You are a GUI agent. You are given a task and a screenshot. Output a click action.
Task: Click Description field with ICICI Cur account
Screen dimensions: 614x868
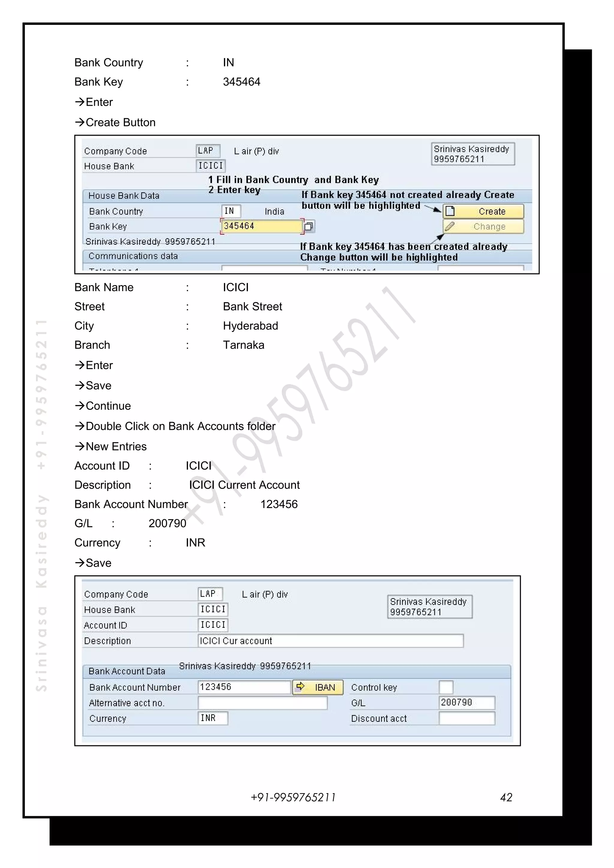[x=330, y=641]
